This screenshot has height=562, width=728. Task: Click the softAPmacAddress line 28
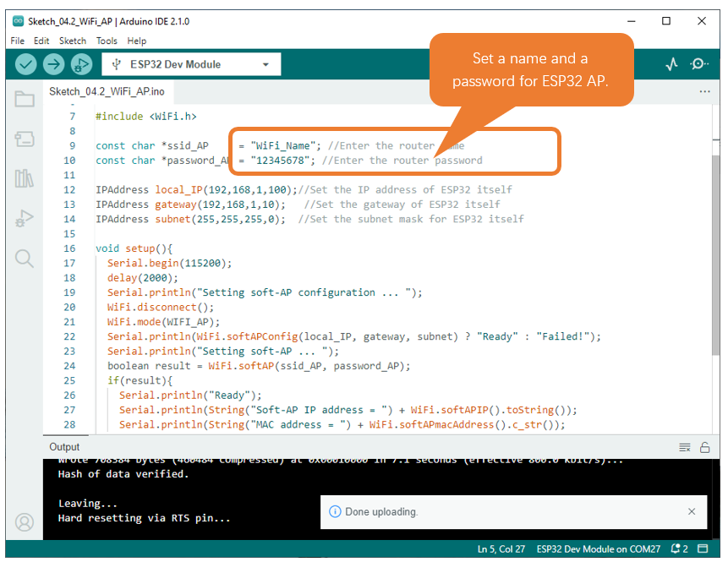(x=342, y=424)
